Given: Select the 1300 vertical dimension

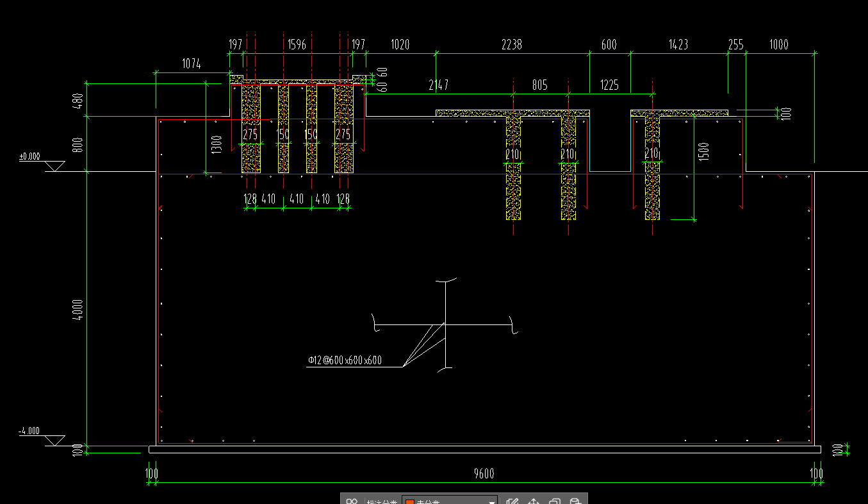Looking at the screenshot, I should pos(216,144).
